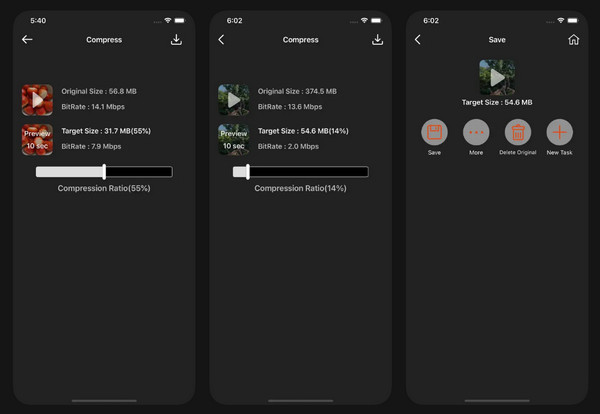
Task: Tap 'Target Size : 54.6 MB' on Save screen
Action: pyautogui.click(x=497, y=103)
